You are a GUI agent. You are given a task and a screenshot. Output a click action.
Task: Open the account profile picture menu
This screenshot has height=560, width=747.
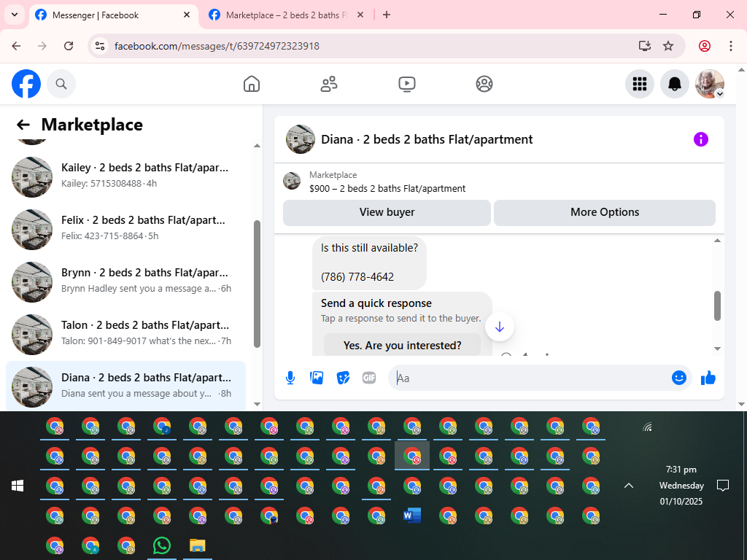pyautogui.click(x=710, y=84)
